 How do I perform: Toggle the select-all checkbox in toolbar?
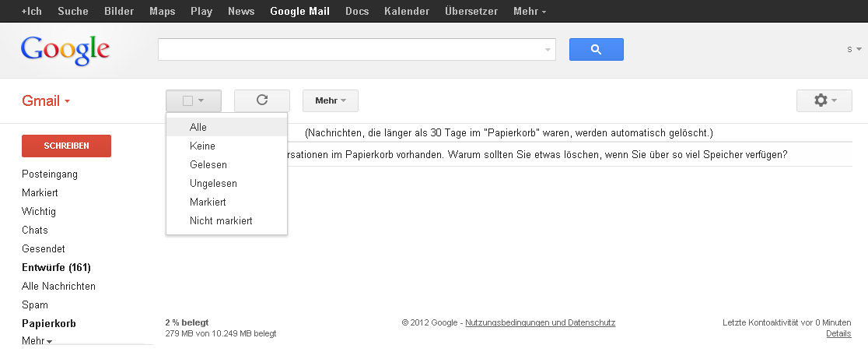click(x=187, y=101)
